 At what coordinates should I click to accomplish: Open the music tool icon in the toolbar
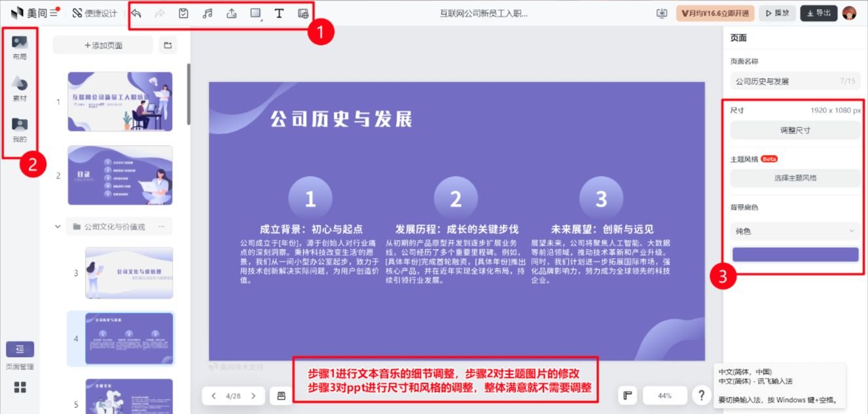(208, 12)
